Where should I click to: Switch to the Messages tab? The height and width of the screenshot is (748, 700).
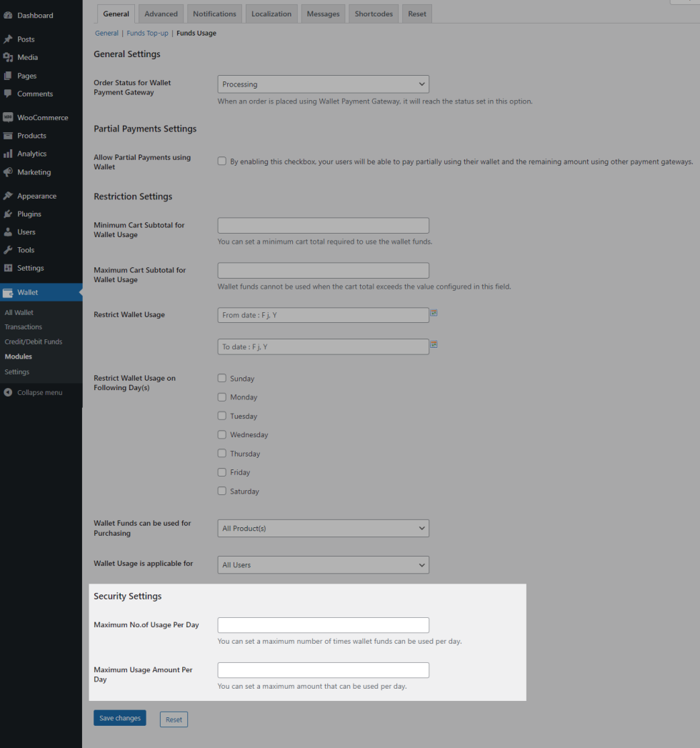click(x=324, y=14)
